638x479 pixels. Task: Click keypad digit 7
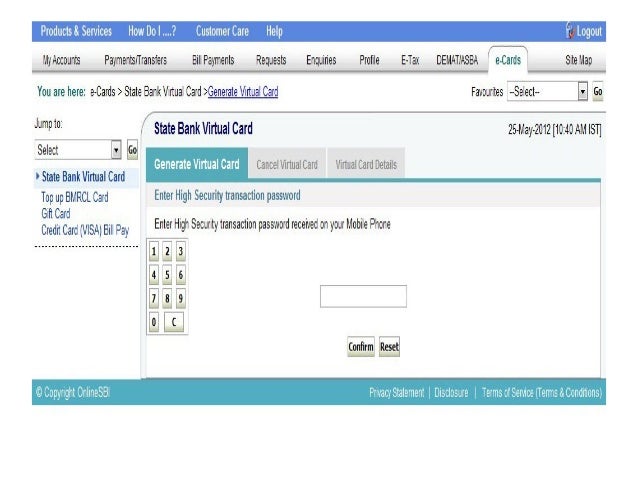154,299
